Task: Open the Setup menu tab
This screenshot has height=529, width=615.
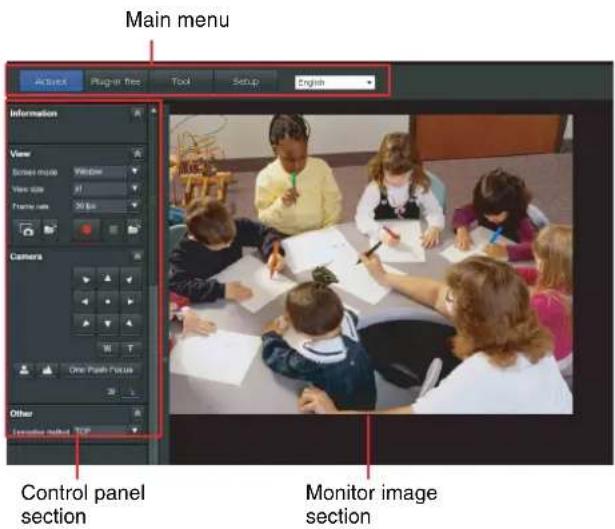Action: click(x=246, y=81)
